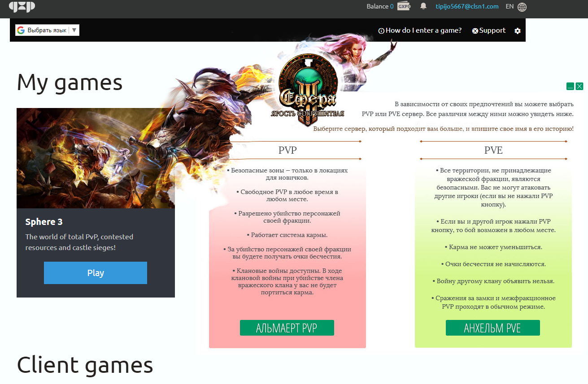Open the Выбрать язык translate dropdown
Viewport: 588px width, 384px height.
click(48, 30)
